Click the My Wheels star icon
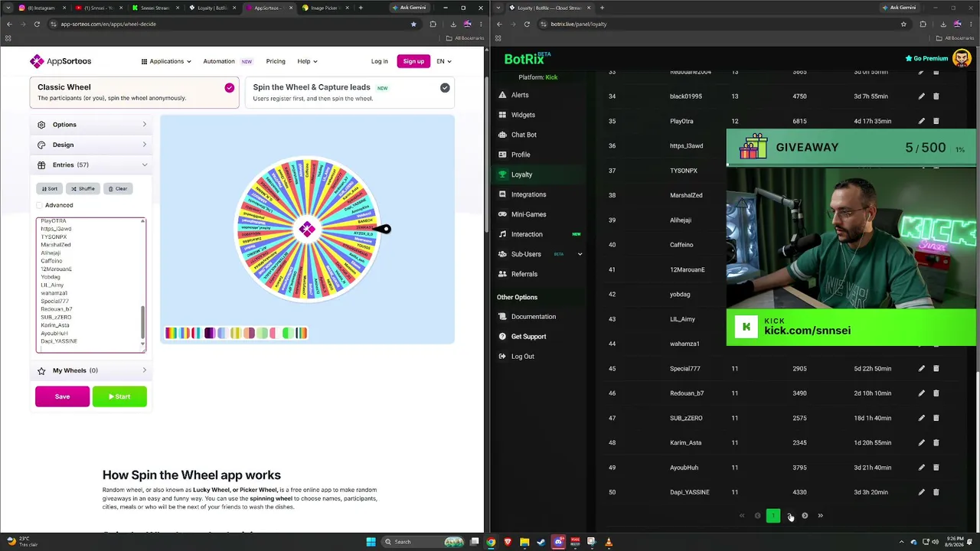The image size is (980, 551). pos(41,370)
